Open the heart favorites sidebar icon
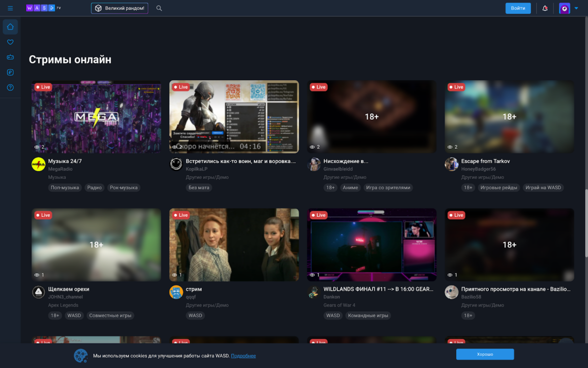The width and height of the screenshot is (588, 368). (10, 42)
